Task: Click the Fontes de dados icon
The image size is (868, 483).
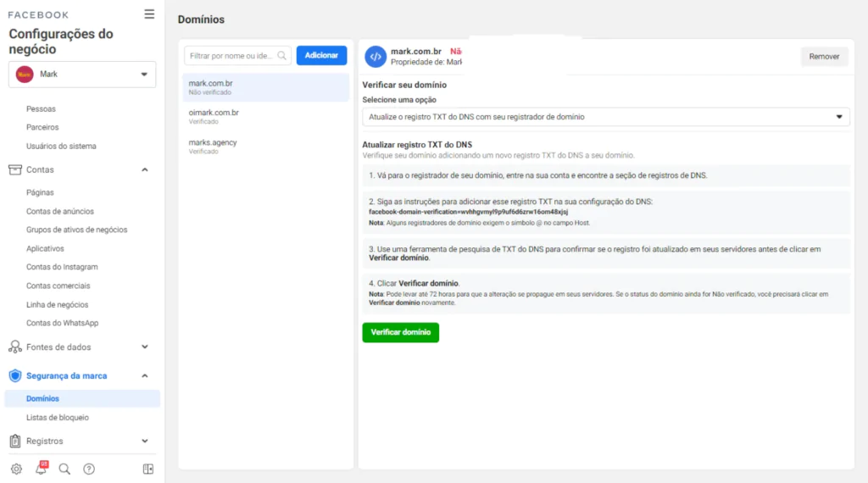Action: pos(15,347)
